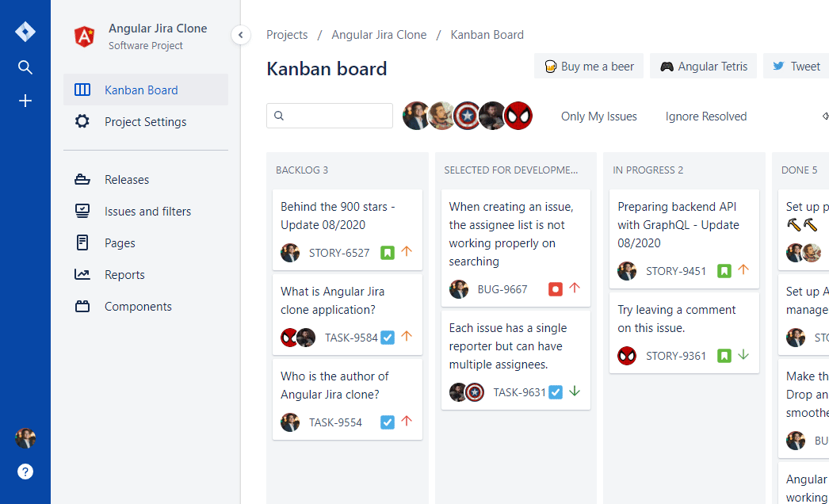This screenshot has width=829, height=504.
Task: Click the green down arrow on STORY-9361
Action: (x=743, y=355)
